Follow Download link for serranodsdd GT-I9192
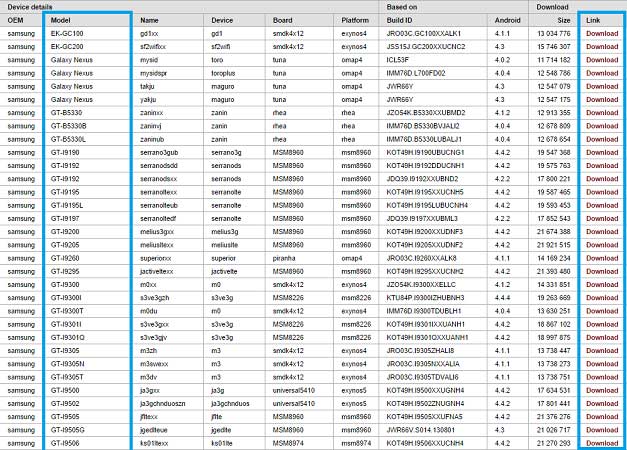The image size is (627, 450). pyautogui.click(x=602, y=166)
